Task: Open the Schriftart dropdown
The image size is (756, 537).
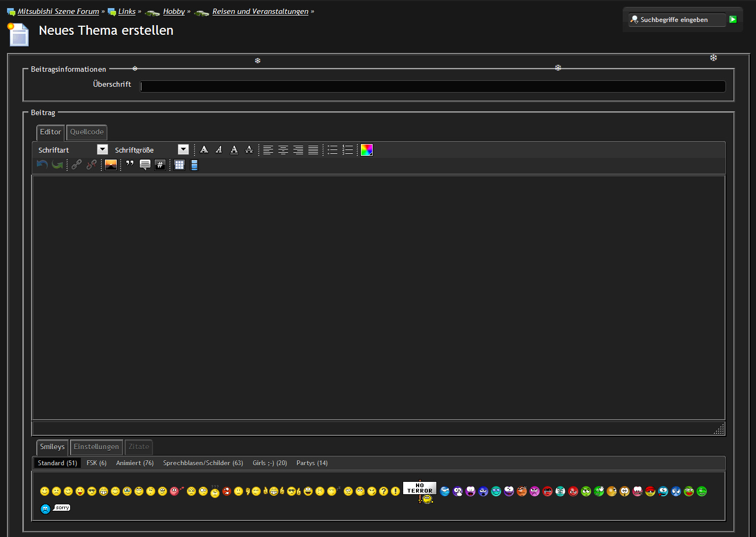Action: pyautogui.click(x=102, y=150)
